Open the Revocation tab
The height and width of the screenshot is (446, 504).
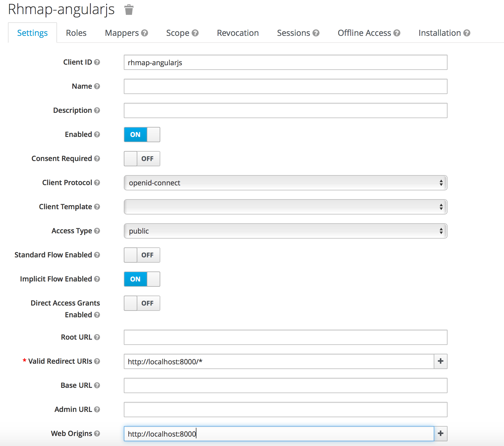coord(238,33)
